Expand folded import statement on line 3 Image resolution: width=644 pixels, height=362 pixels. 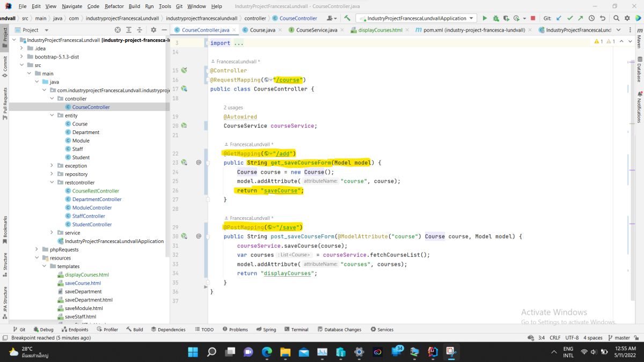tap(239, 43)
